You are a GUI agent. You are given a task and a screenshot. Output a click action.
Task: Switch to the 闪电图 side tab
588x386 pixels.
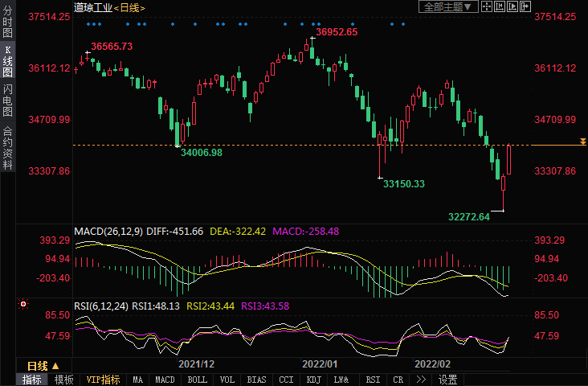(x=7, y=100)
